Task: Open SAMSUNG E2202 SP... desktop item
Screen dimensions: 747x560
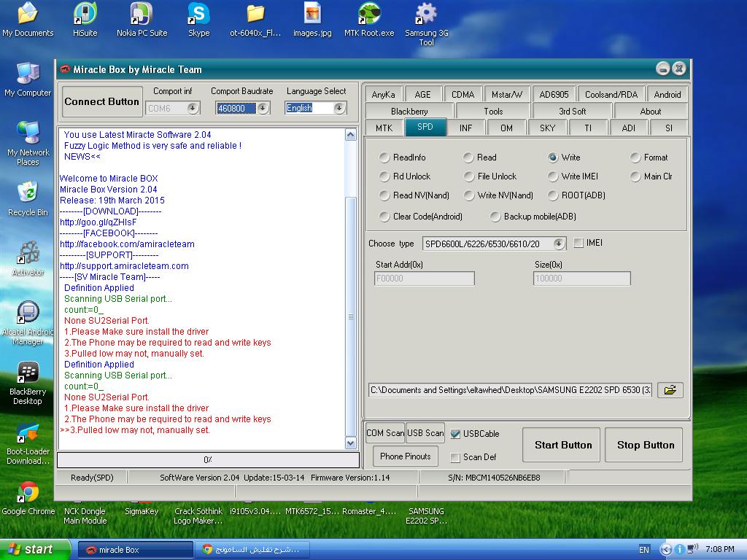Action: pyautogui.click(x=426, y=516)
